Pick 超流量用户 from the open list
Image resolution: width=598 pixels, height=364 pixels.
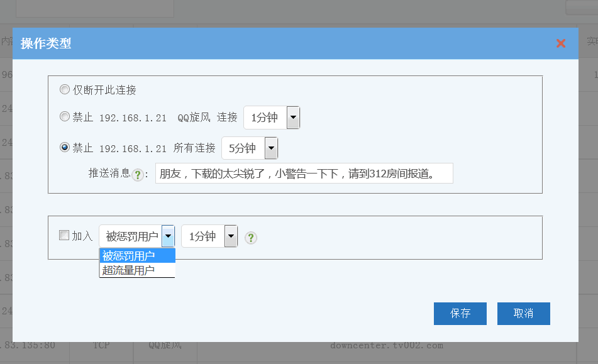(136, 270)
